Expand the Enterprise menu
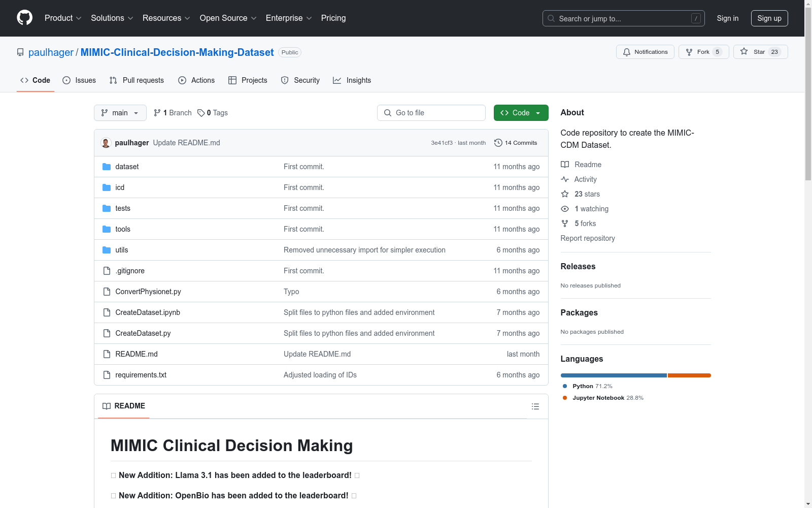The height and width of the screenshot is (508, 812). click(x=289, y=18)
